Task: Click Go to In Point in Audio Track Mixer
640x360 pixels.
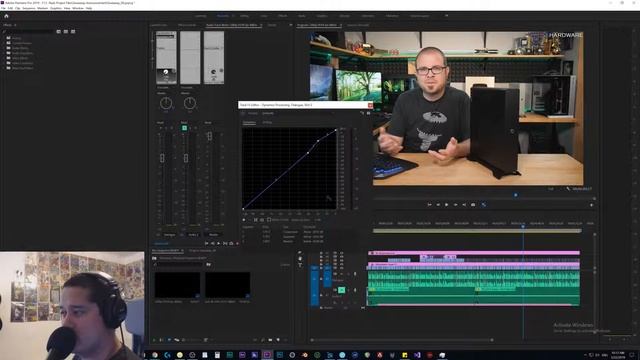Action: coord(207,243)
